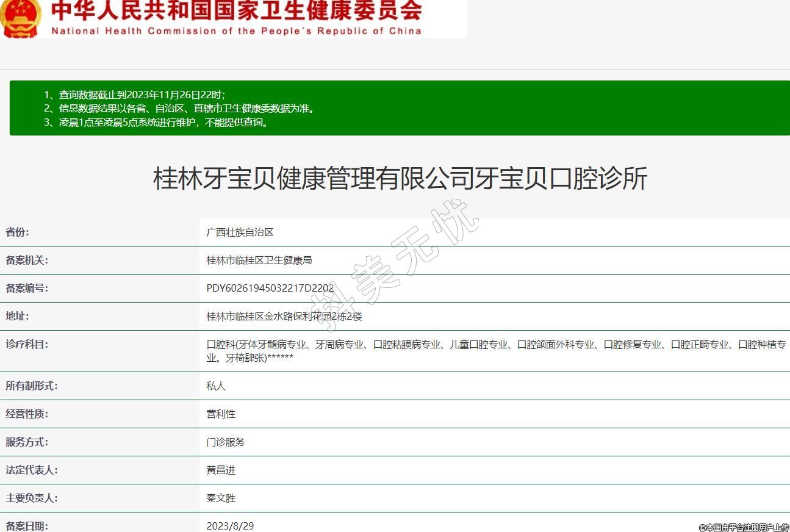790x532 pixels.
Task: Click the record number PDY60261945032217D2202
Action: pyautogui.click(x=270, y=289)
